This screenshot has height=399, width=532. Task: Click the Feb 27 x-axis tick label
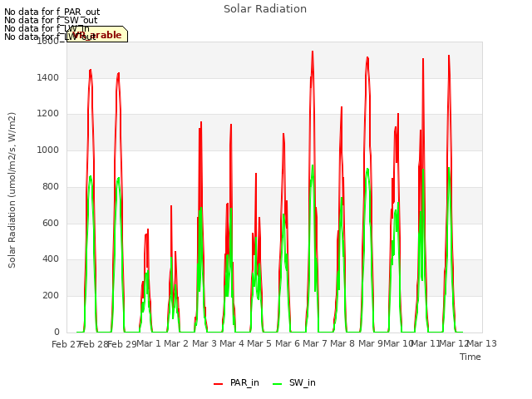coord(66,344)
